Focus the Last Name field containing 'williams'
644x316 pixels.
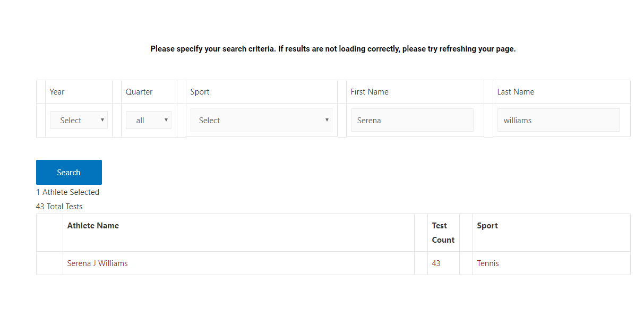coord(558,120)
